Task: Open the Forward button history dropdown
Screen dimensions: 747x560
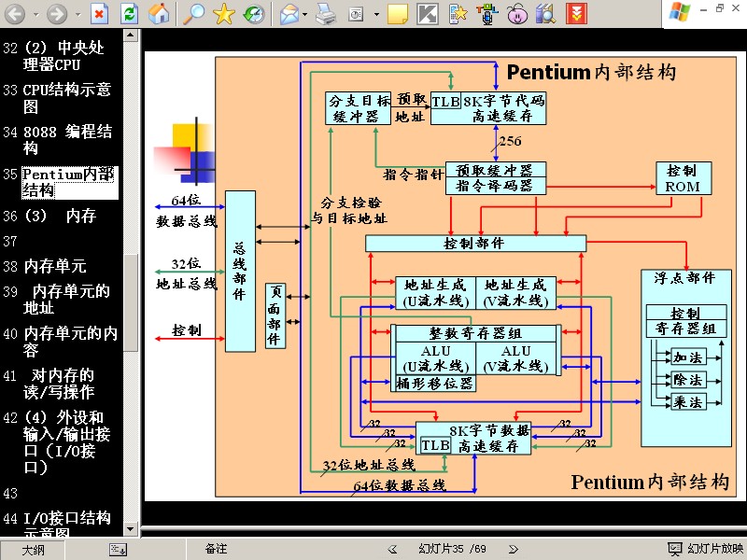Action: coord(78,15)
